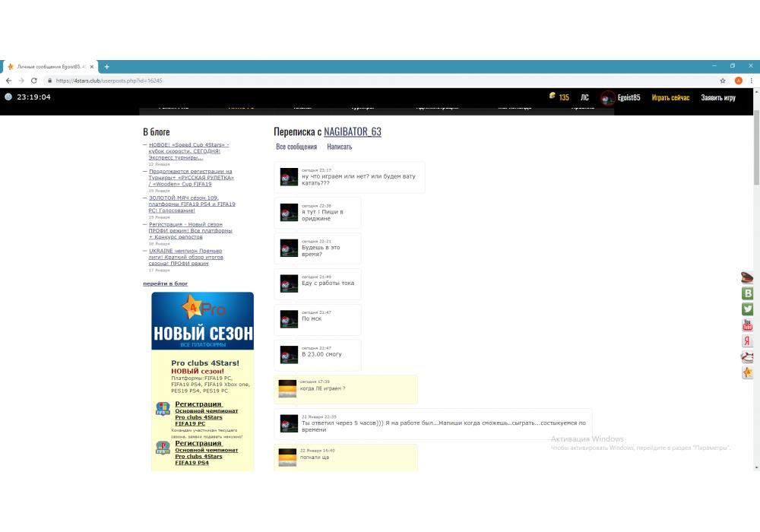Click the avatar beside 'я тут ! Пиши в ориджине'
The height and width of the screenshot is (532, 760).
tap(289, 212)
